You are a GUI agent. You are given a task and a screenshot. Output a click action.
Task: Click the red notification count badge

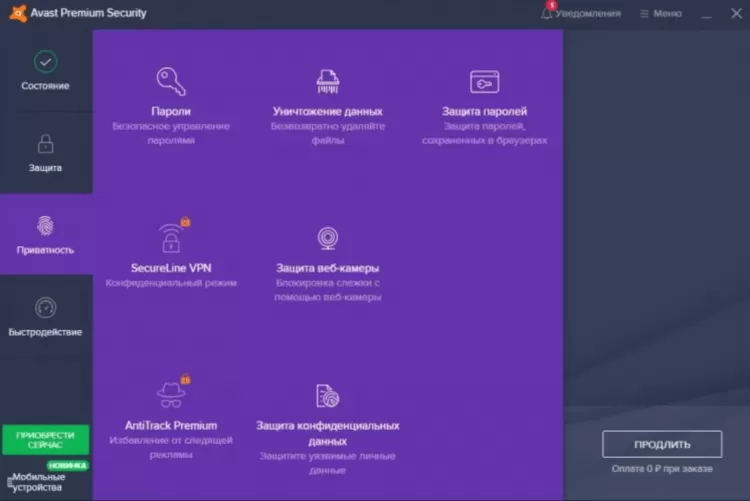click(x=551, y=6)
